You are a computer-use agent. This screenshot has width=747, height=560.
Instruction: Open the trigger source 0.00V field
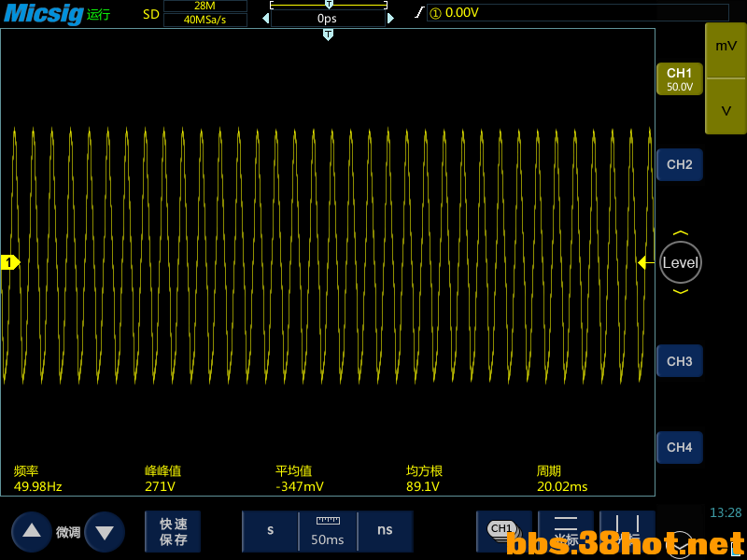pos(577,12)
